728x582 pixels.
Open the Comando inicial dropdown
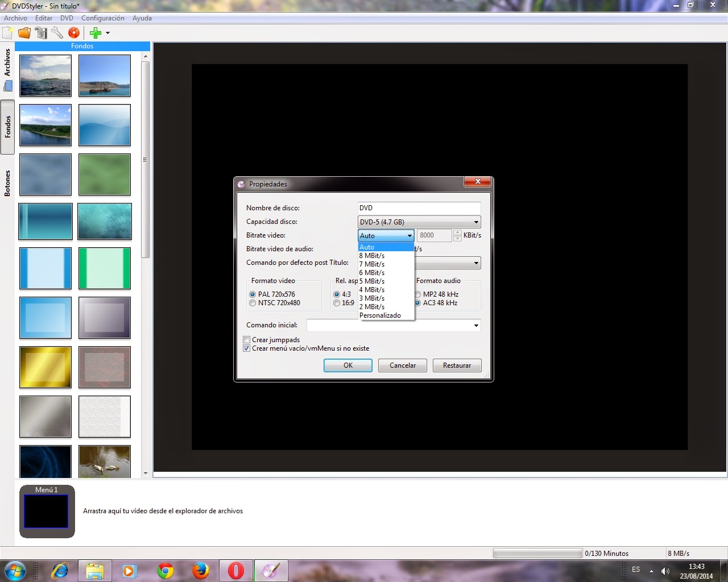click(x=394, y=326)
